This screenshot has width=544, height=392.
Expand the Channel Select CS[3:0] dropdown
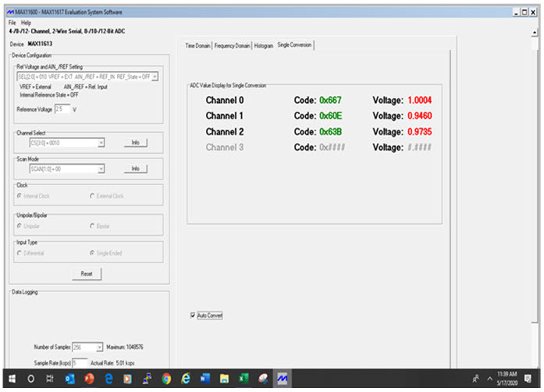coord(101,143)
